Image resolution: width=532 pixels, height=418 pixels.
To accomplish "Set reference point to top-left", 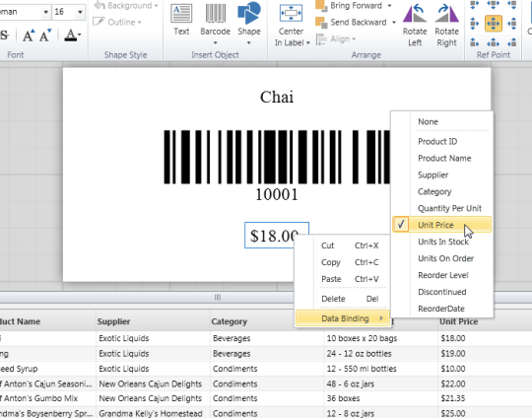I will click(x=474, y=5).
